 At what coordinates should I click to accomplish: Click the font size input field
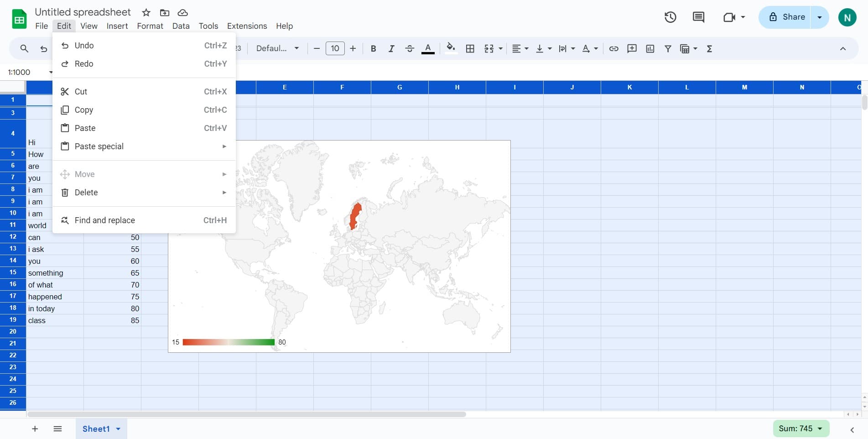[x=335, y=49]
